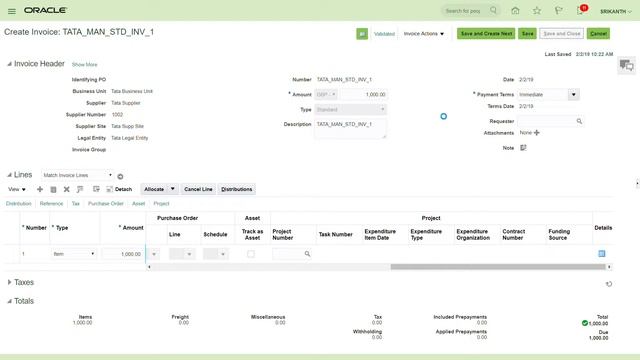The height and width of the screenshot is (360, 640).
Task: Open the Invoice Actions dropdown menu
Action: (424, 34)
